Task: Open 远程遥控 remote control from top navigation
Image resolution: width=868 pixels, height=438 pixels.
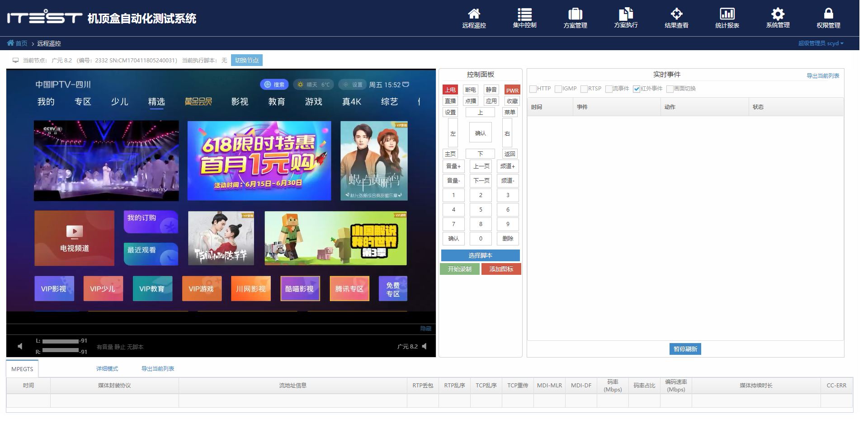Action: [474, 18]
